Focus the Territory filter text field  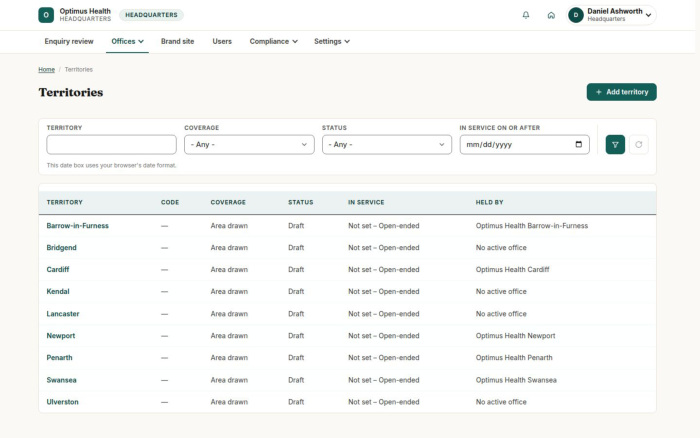pos(111,145)
